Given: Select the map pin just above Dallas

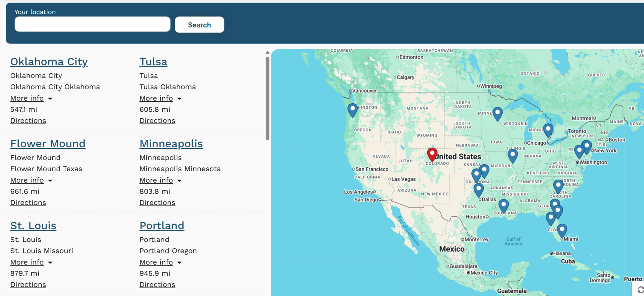Looking at the screenshot, I should tap(479, 190).
